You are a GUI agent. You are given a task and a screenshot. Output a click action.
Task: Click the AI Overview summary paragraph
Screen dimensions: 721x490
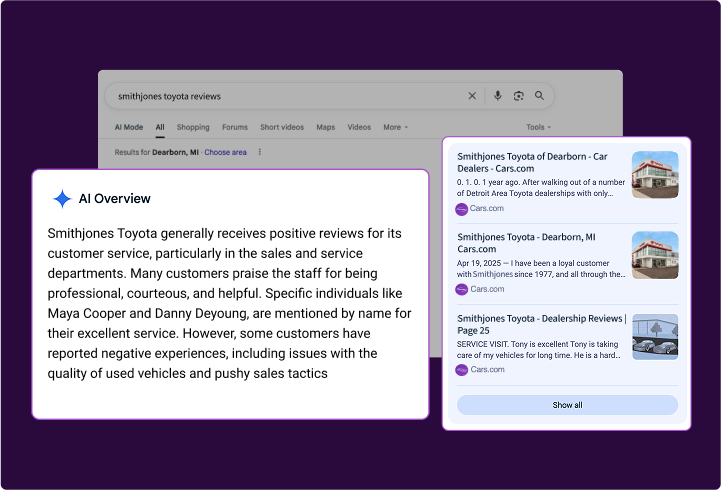(229, 303)
